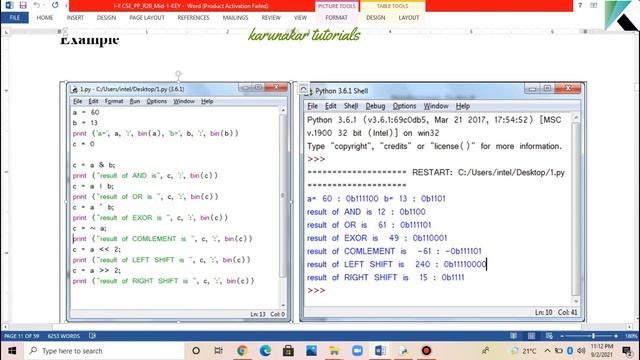
Task: Click the Bluetooth icon in system tray
Action: (x=570, y=351)
